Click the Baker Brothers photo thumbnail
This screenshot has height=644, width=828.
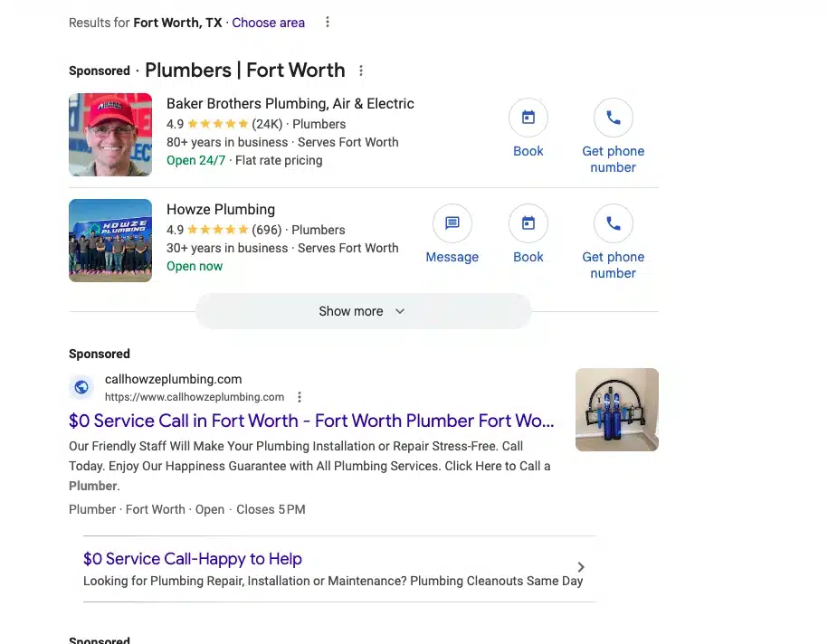(110, 135)
